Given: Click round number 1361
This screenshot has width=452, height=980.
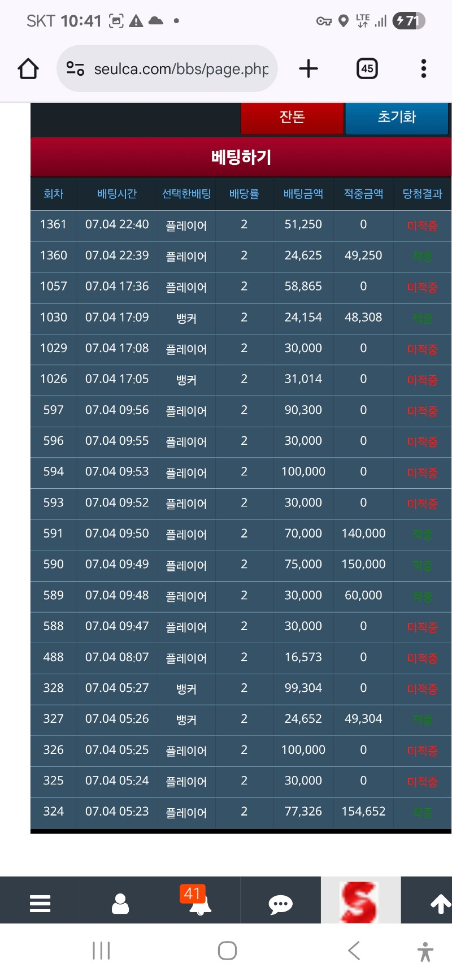Looking at the screenshot, I should click(54, 224).
